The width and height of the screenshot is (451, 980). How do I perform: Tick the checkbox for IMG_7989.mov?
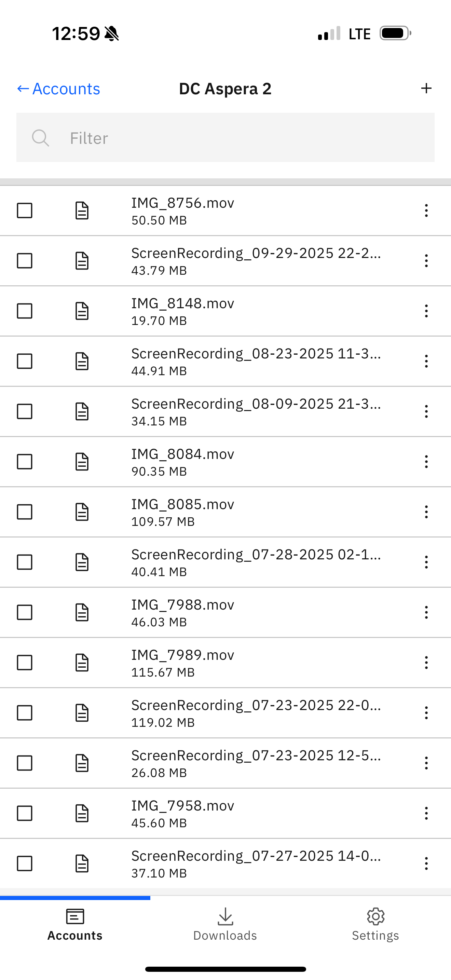point(25,662)
